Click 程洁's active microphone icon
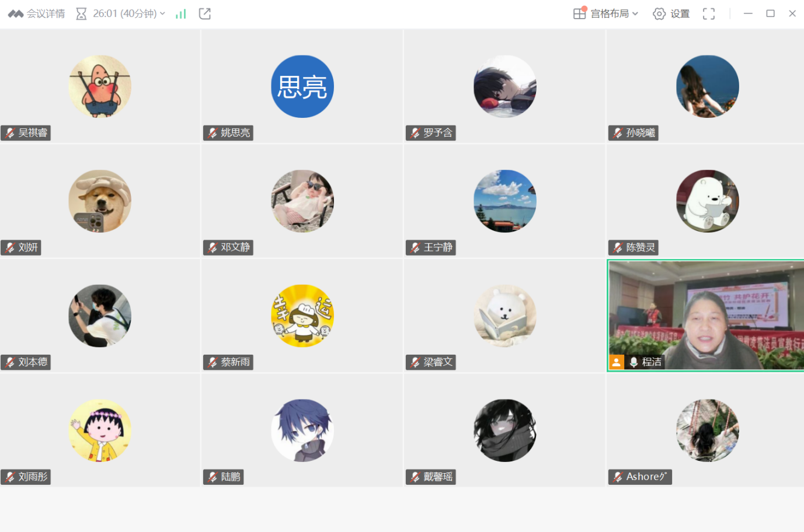 (x=634, y=362)
